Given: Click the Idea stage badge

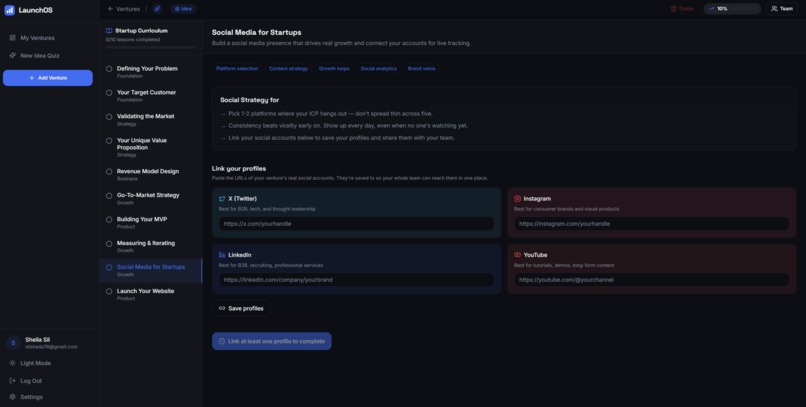Looking at the screenshot, I should [183, 9].
